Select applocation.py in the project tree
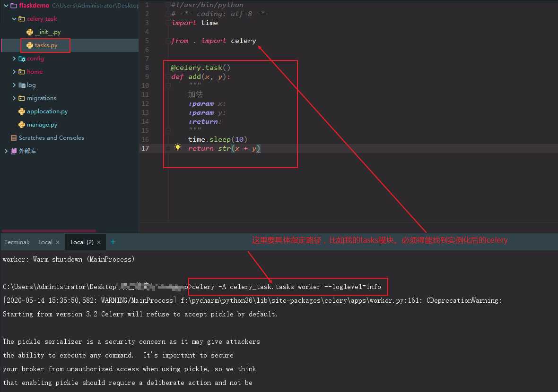The width and height of the screenshot is (558, 392). pos(47,111)
